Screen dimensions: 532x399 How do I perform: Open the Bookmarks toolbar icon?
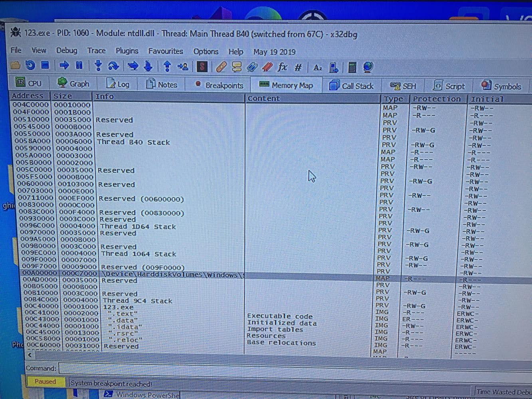(x=267, y=67)
